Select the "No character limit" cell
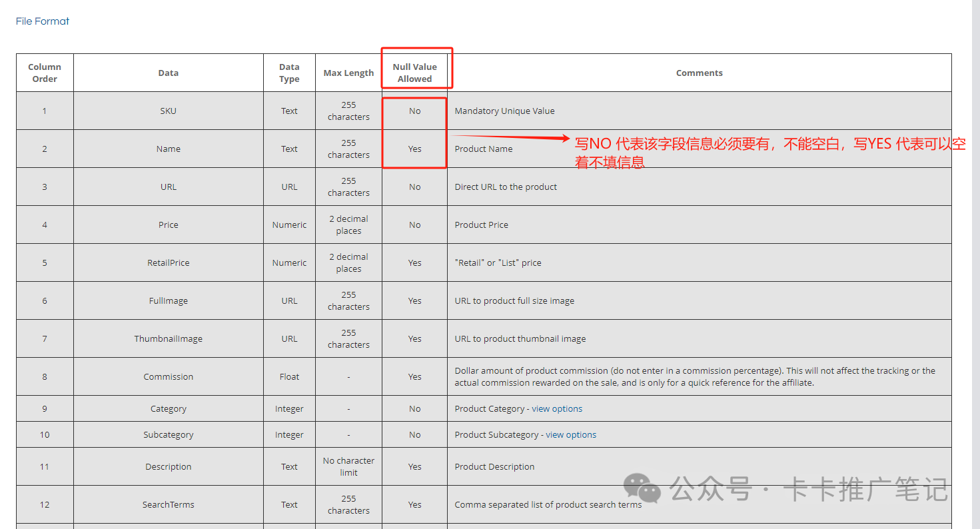The width and height of the screenshot is (980, 529). click(348, 466)
